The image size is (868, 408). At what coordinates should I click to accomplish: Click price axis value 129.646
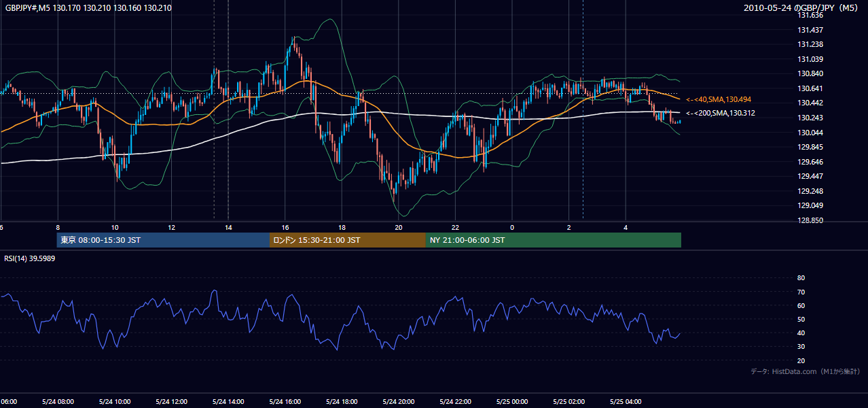coord(810,162)
